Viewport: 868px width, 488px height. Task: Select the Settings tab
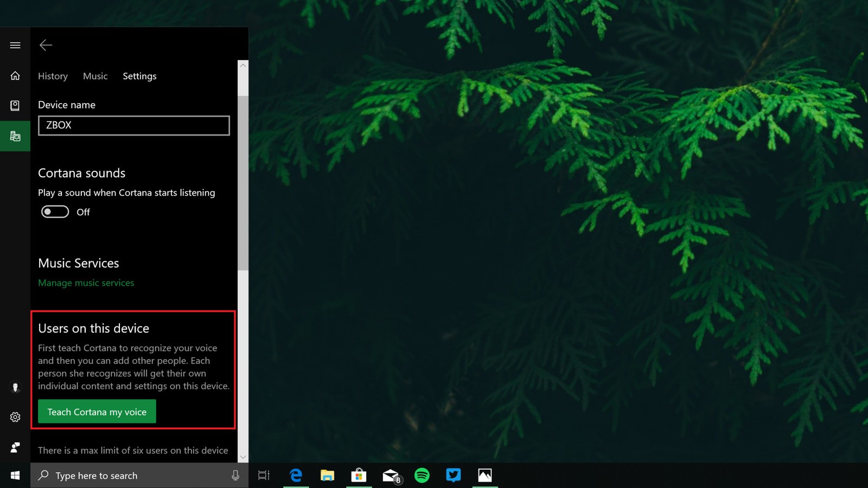(139, 76)
